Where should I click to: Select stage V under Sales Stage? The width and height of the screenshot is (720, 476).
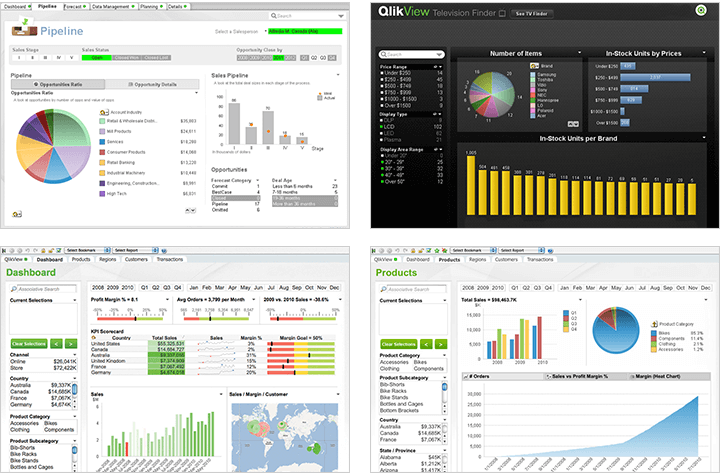(x=71, y=58)
